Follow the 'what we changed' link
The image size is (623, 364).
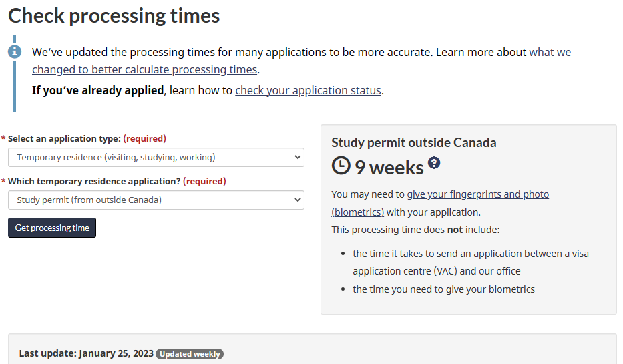[550, 52]
